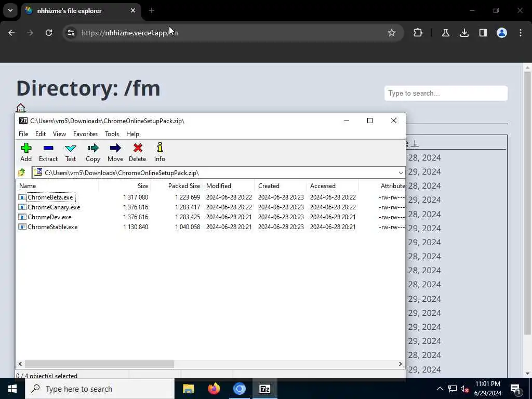The width and height of the screenshot is (532, 399).
Task: Click the red Delete icon
Action: 137,152
